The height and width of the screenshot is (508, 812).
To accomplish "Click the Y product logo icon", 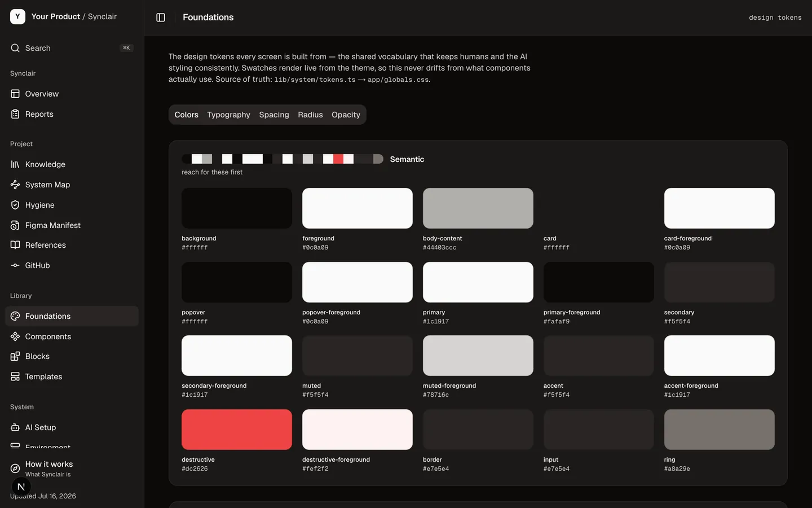I will [x=17, y=17].
